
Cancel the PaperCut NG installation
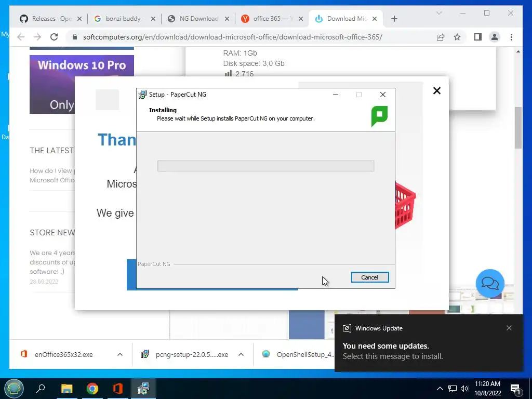pyautogui.click(x=370, y=277)
